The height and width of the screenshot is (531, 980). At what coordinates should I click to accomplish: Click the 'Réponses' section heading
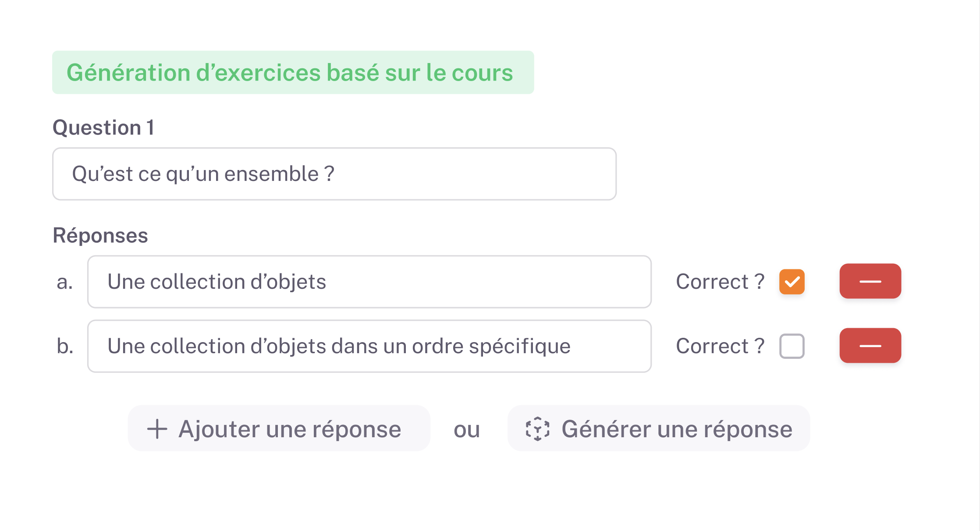[x=100, y=235]
